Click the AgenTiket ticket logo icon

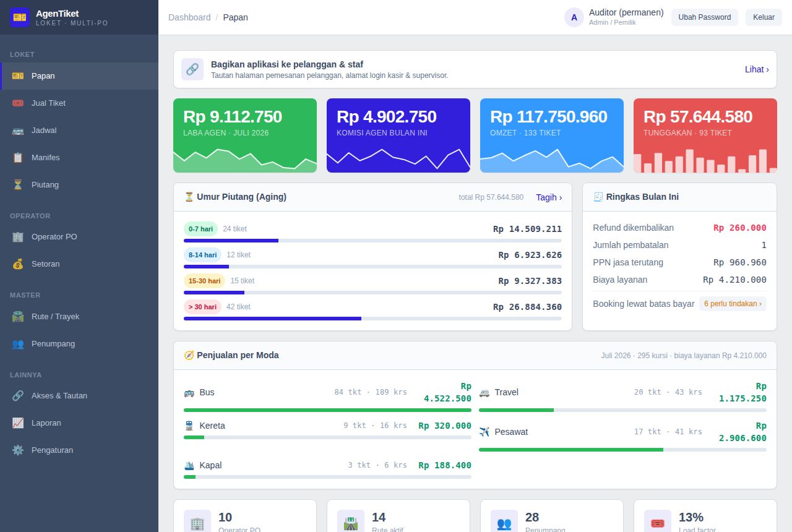[x=20, y=17]
